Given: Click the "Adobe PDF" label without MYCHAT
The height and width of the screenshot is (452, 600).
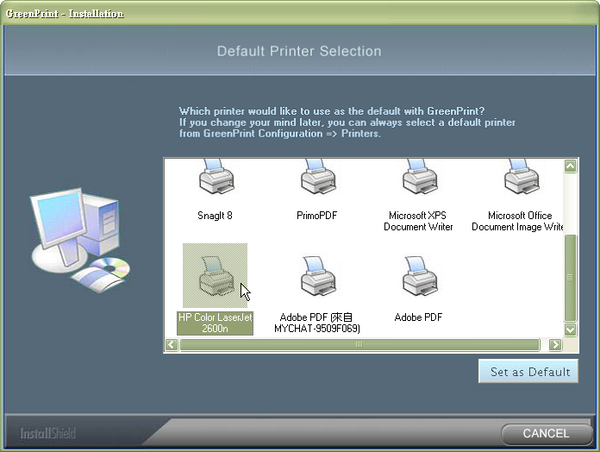Looking at the screenshot, I should [x=418, y=317].
